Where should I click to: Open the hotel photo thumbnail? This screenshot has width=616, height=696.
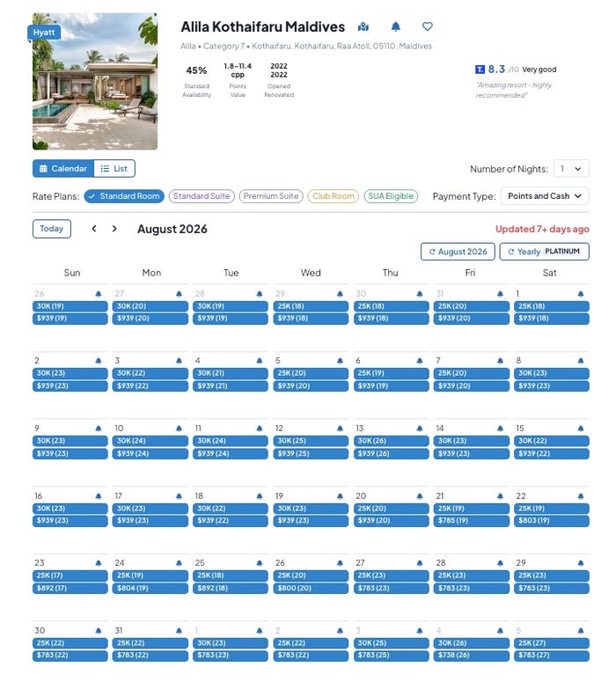95,81
